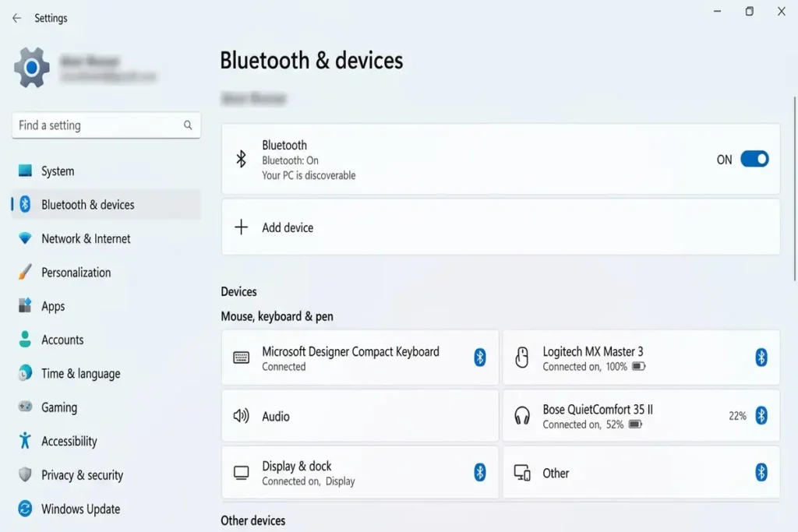Open Windows Update settings
The height and width of the screenshot is (532, 798).
(x=106, y=509)
